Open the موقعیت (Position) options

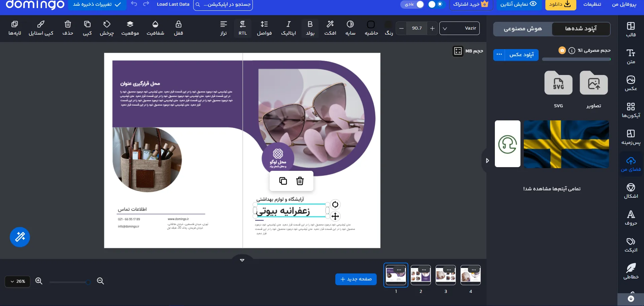(x=130, y=28)
